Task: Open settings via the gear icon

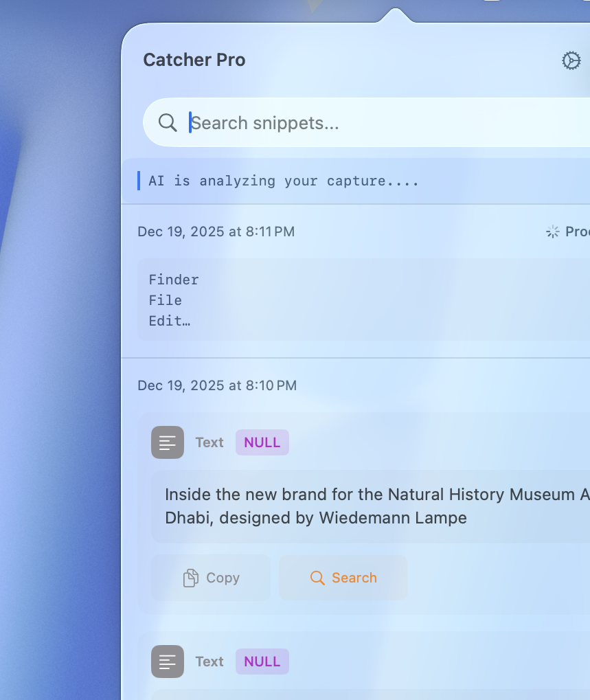Action: tap(570, 61)
